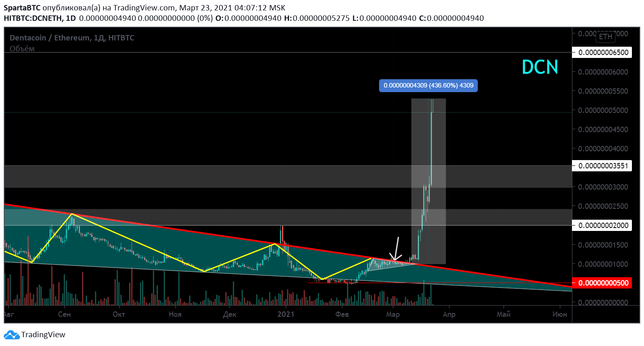
Task: Select the 0.00000003551 price label
Action: 603,166
